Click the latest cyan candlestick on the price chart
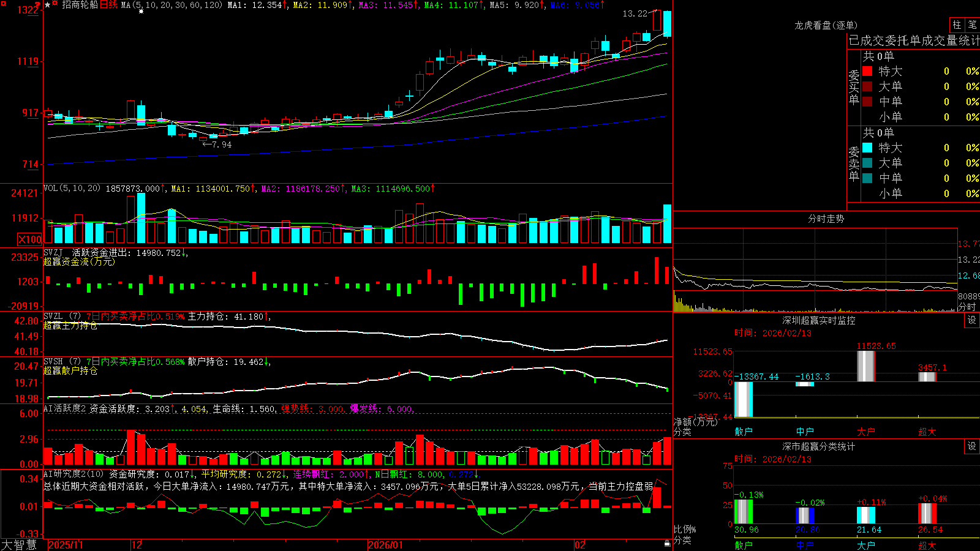 click(667, 24)
